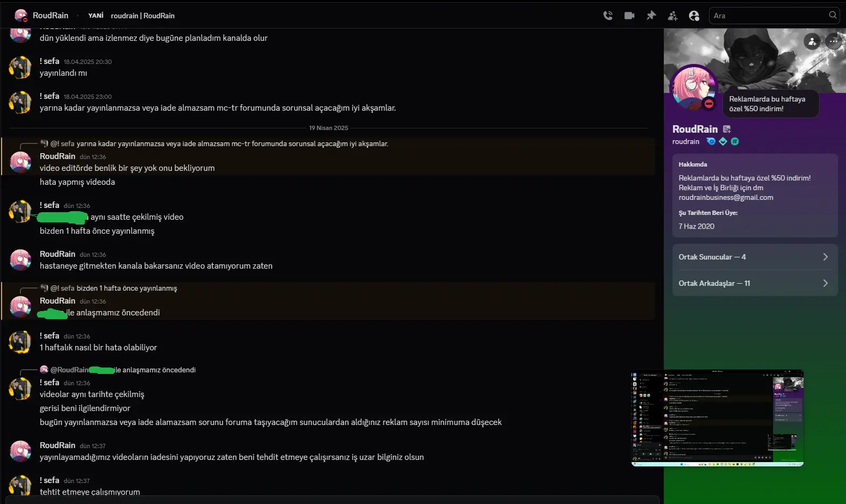Start a video call from the header
This screenshot has height=504, width=846.
629,16
